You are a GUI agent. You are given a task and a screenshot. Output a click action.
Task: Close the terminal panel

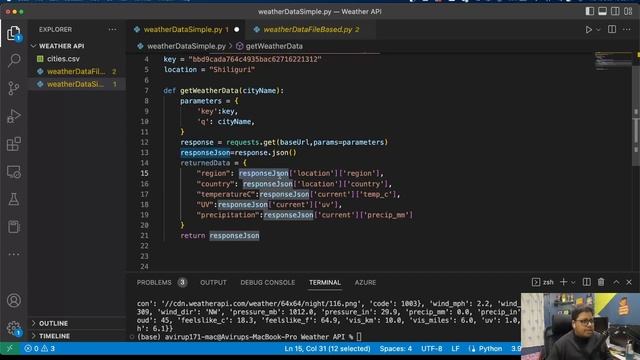629,282
